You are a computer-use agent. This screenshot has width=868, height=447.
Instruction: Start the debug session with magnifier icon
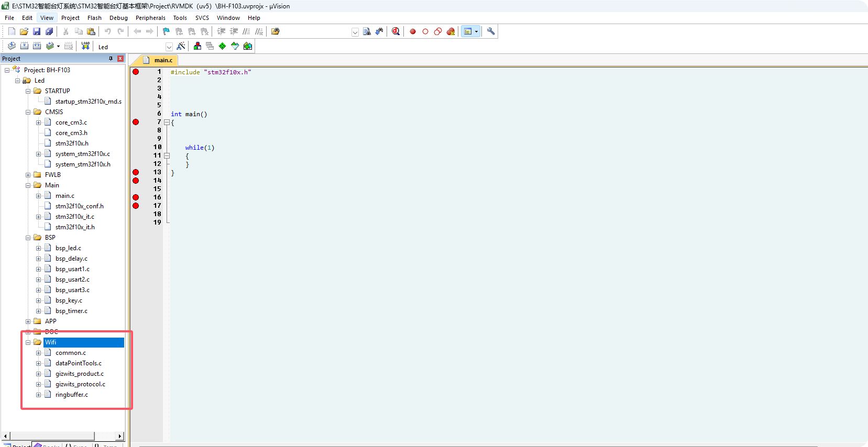click(x=396, y=31)
